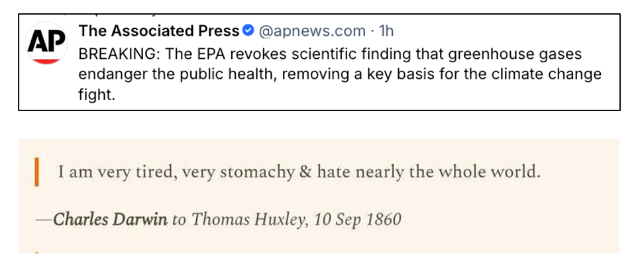Viewport: 644px width, 270px height.
Task: Open The Associated Press profile name
Action: 158,30
